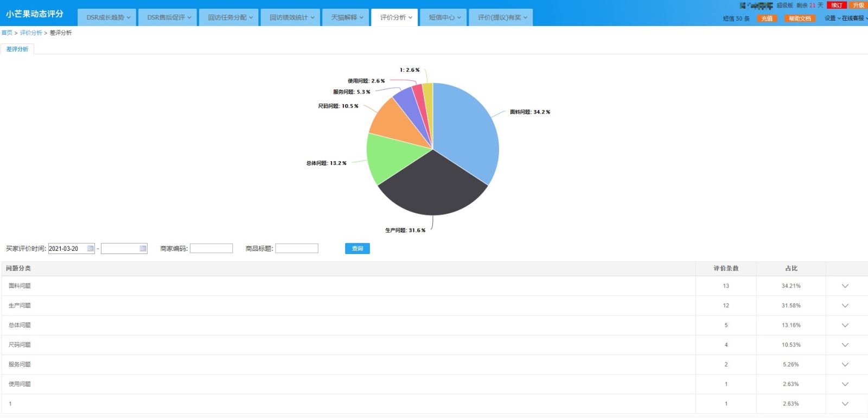Open the 在线客服 dropdown
The image size is (868, 418).
(x=854, y=18)
